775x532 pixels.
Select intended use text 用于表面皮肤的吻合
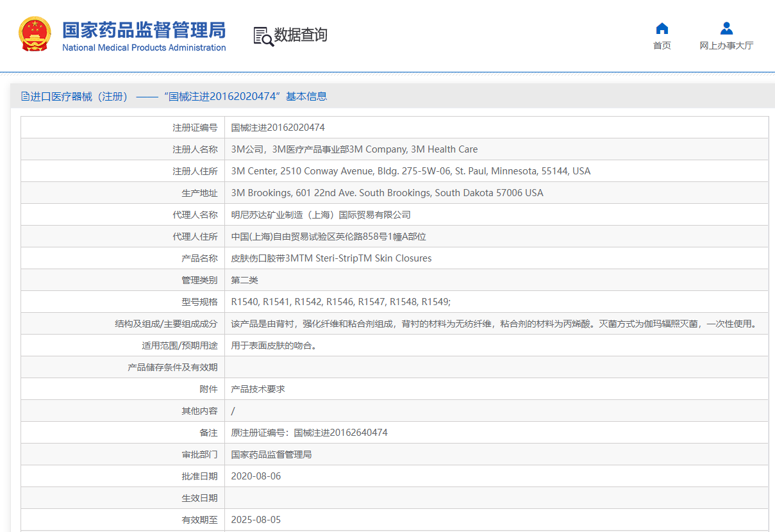[274, 345]
